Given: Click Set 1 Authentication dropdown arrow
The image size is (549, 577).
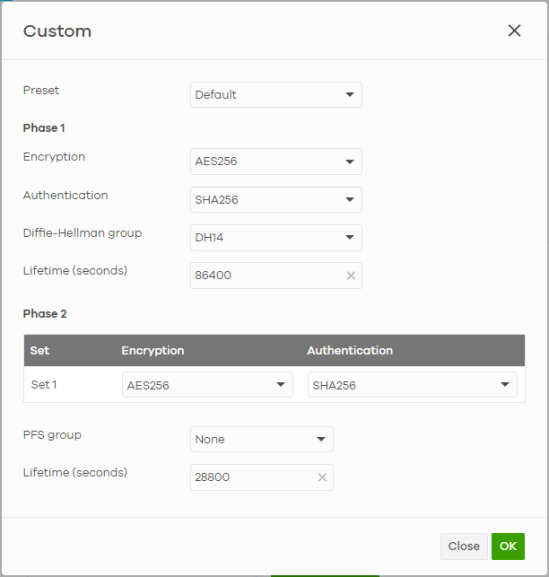Looking at the screenshot, I should (505, 385).
